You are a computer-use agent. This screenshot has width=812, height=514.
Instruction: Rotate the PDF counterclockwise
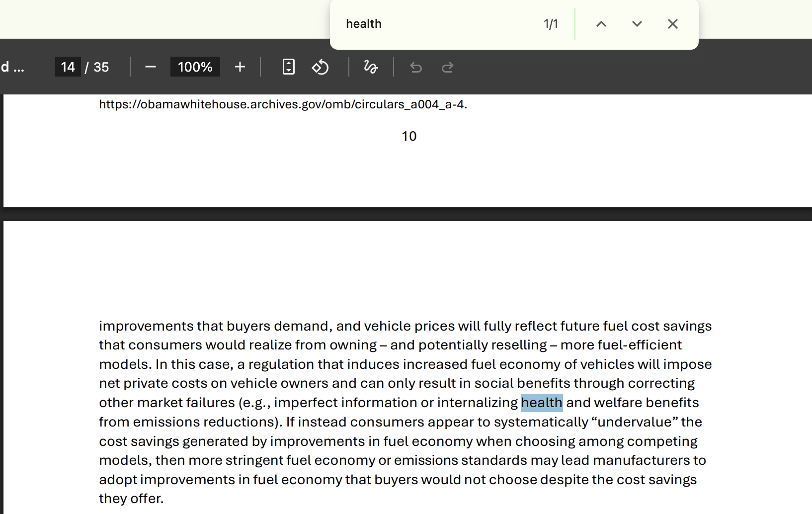point(321,67)
